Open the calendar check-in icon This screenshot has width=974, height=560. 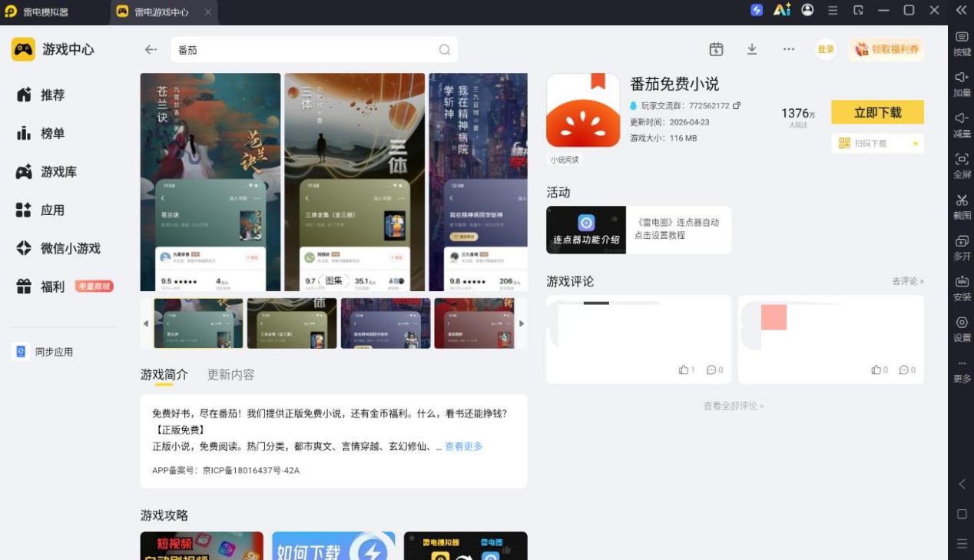coord(716,49)
